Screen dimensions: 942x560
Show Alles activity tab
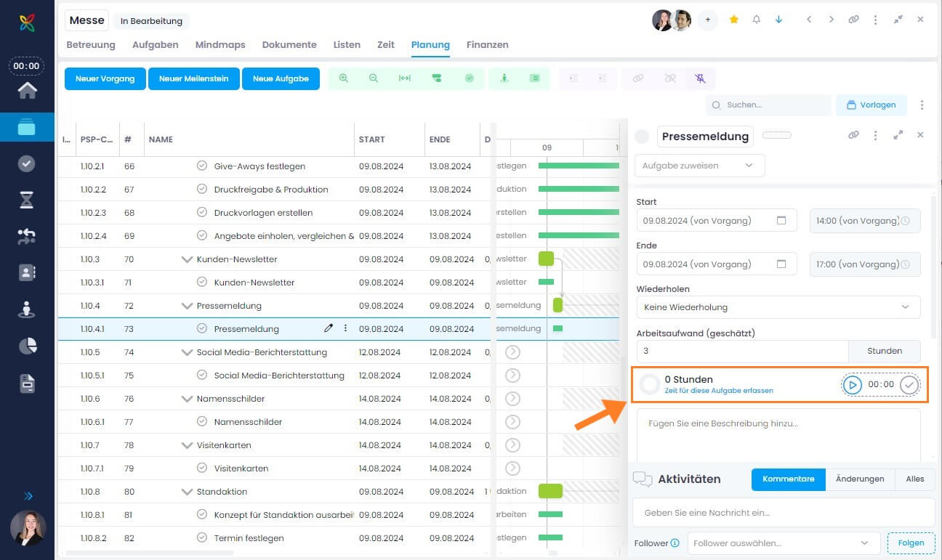[x=915, y=479]
